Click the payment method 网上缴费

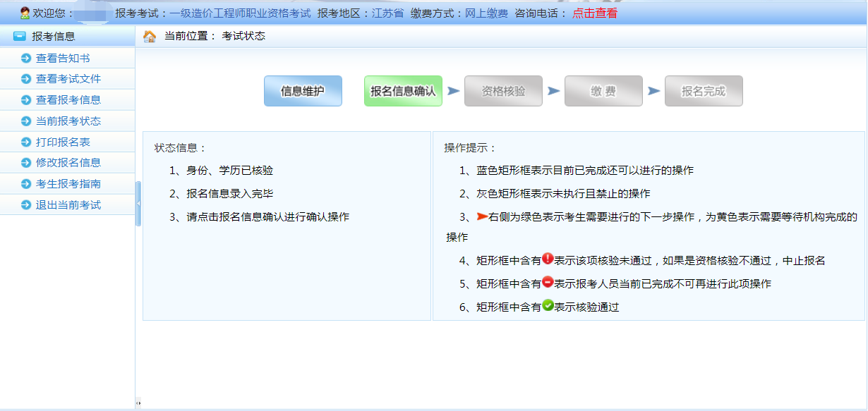coord(486,13)
